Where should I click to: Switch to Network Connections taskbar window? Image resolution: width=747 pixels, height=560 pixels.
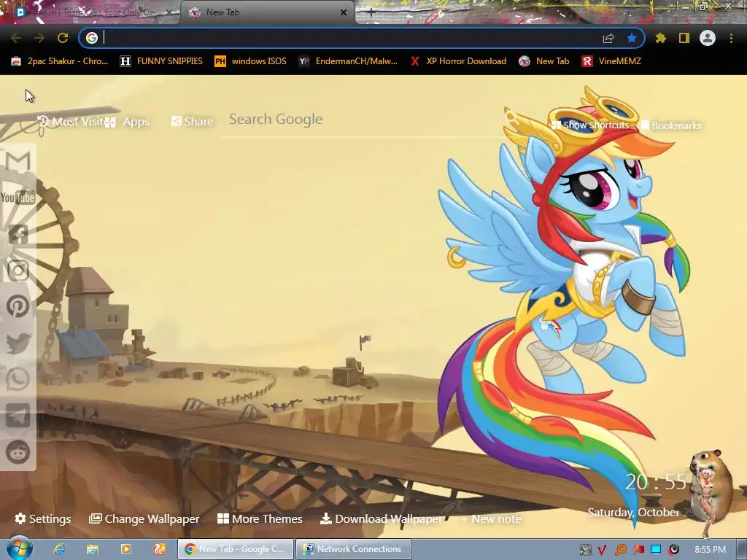[354, 549]
